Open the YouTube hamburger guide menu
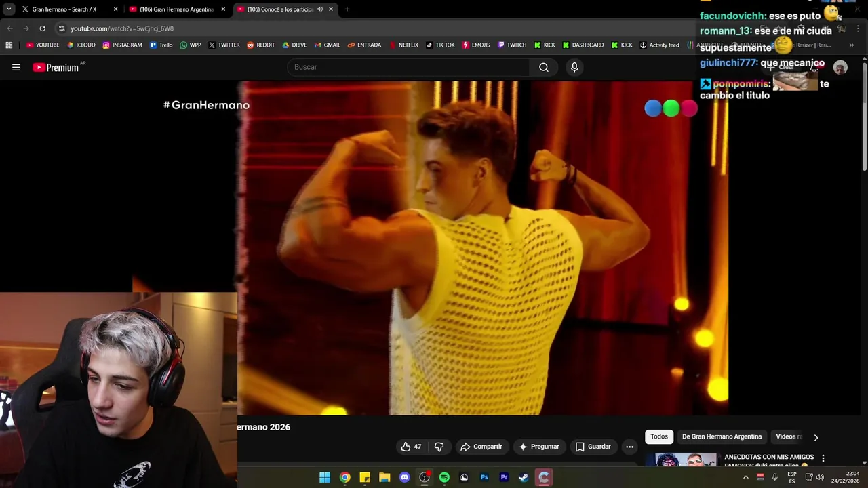This screenshot has height=488, width=868. pos(16,67)
